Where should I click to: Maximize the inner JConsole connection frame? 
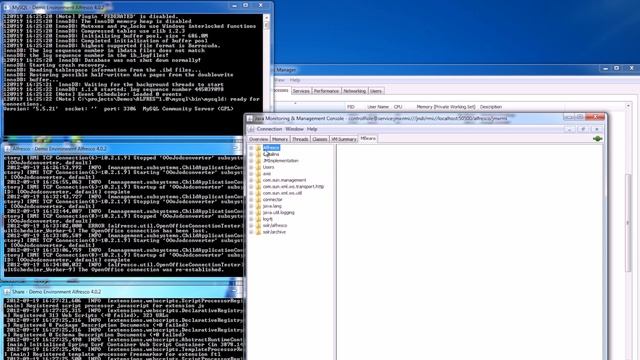(x=583, y=129)
